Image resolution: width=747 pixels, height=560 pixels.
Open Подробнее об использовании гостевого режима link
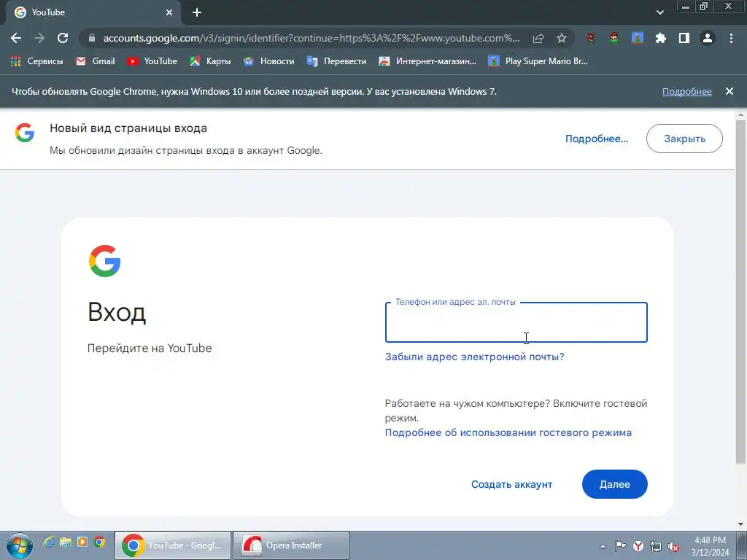coord(508,432)
